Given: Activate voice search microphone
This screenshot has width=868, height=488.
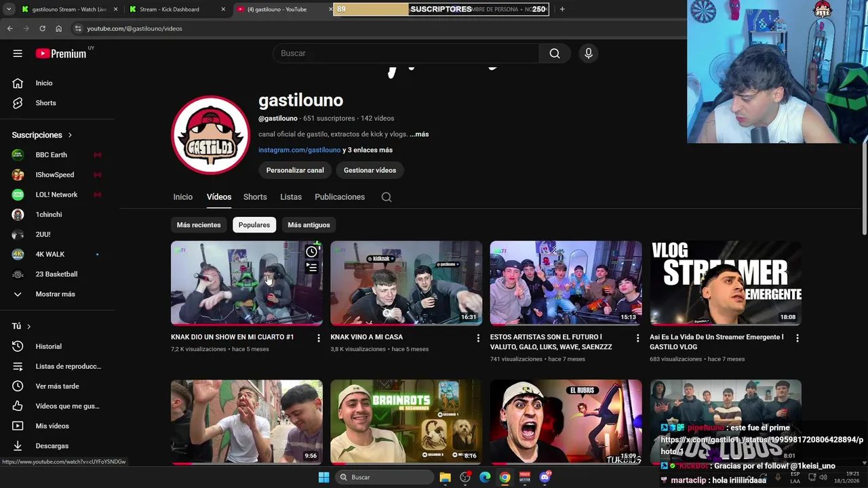Looking at the screenshot, I should click(x=589, y=54).
